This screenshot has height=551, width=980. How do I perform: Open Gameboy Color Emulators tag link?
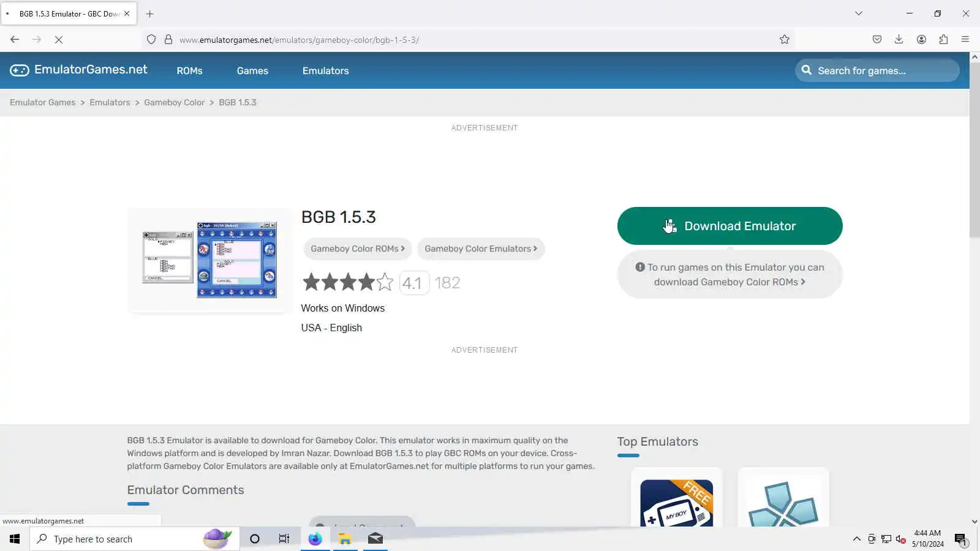pos(481,249)
